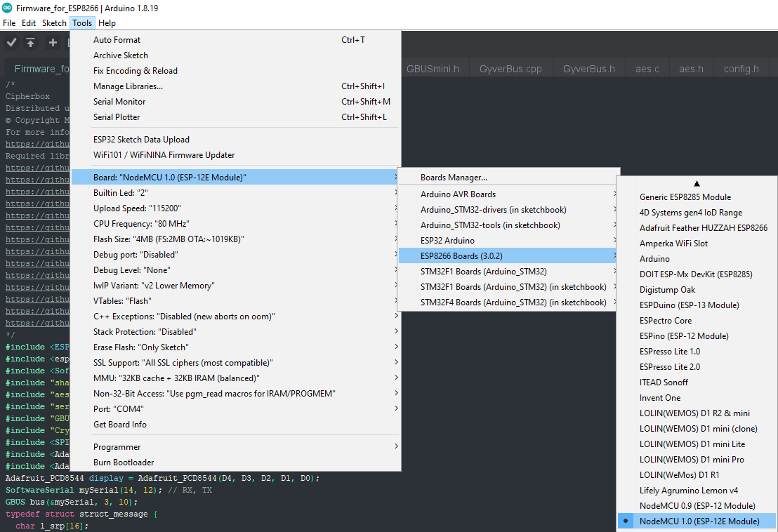The height and width of the screenshot is (532, 778).
Task: Select NodeMCU 1.0 (ESP-12E Module) radio item
Action: (697, 521)
